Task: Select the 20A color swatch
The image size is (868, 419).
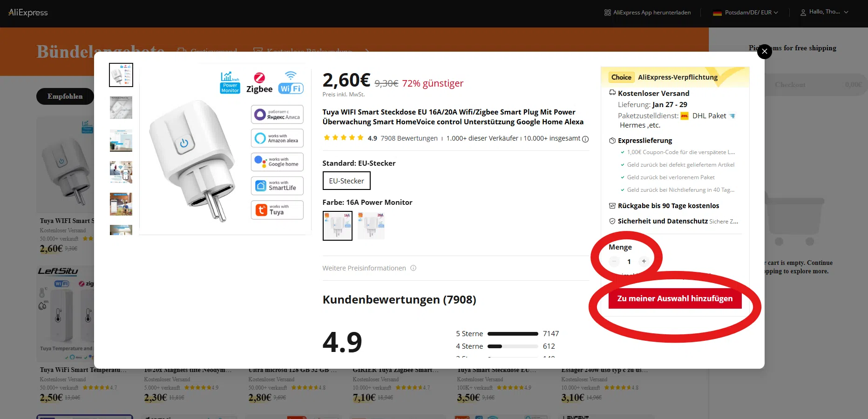Action: tap(371, 226)
